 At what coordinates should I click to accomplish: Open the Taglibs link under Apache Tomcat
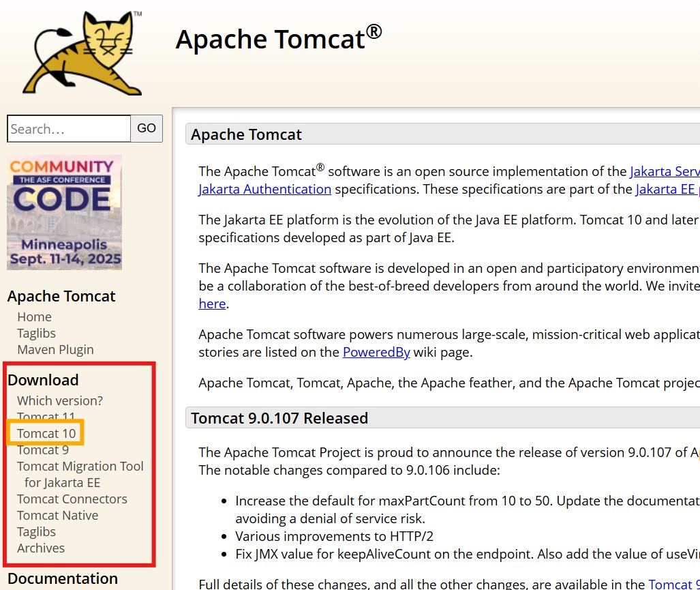pyautogui.click(x=36, y=333)
